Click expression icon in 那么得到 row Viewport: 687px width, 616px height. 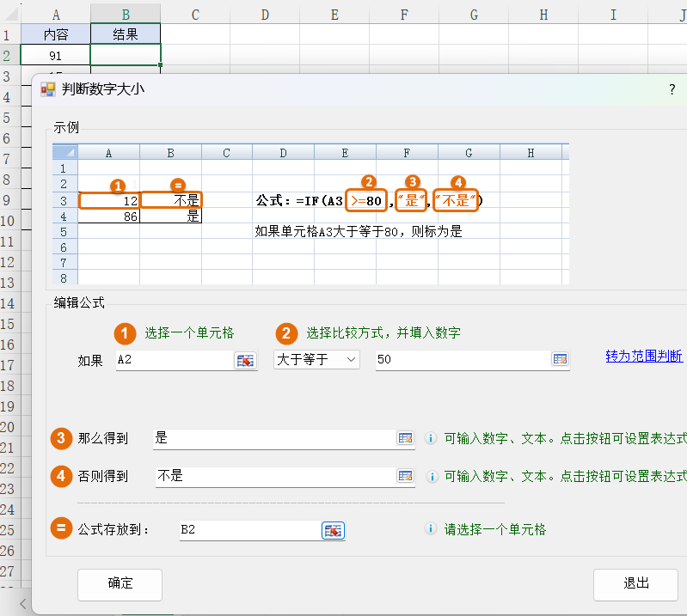405,439
